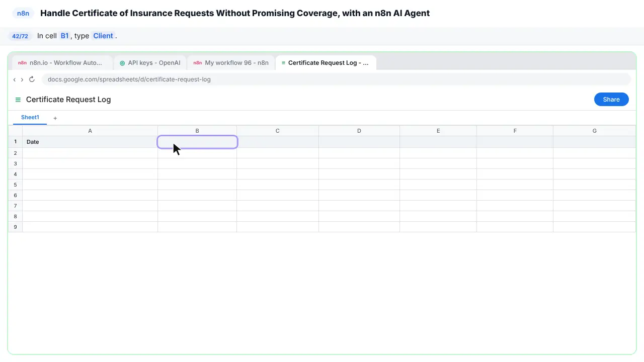Open the Sheet1 sheet tab
The image size is (644, 362).
tap(30, 118)
